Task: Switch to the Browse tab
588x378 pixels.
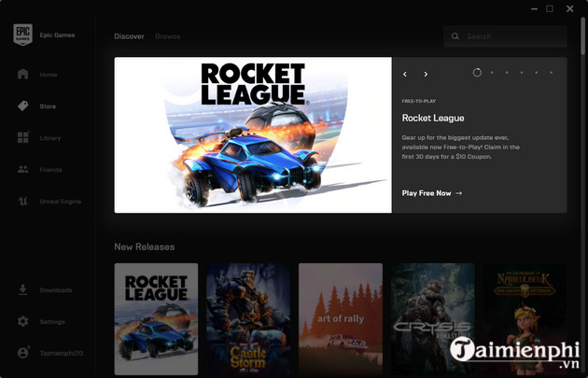Action: pos(168,36)
